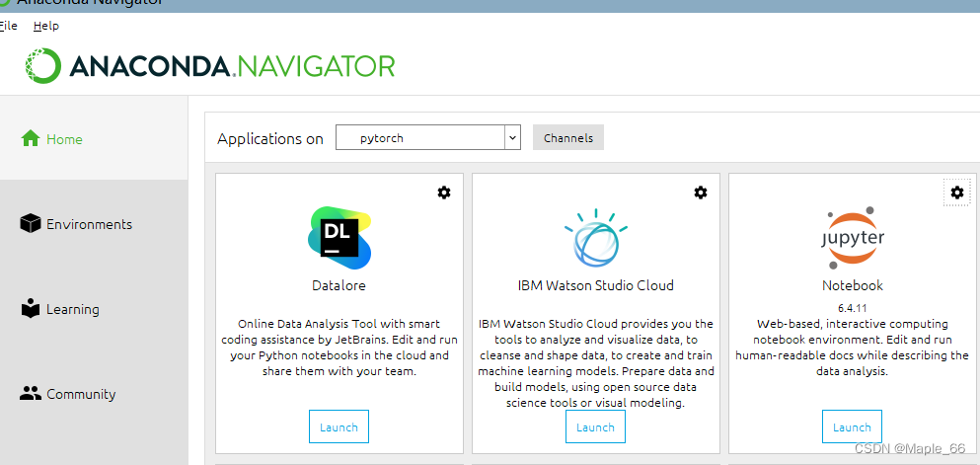Viewport: 980px width, 465px height.
Task: Launch Datalore
Action: pyautogui.click(x=339, y=426)
